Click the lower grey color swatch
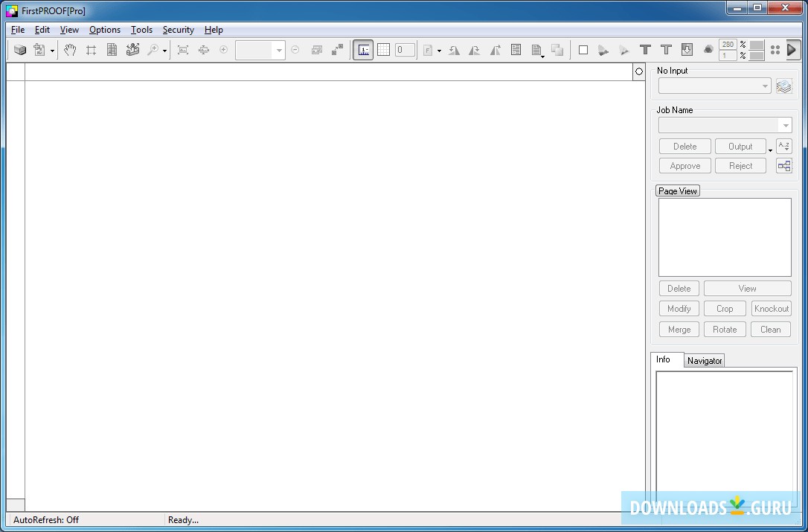808x532 pixels. point(757,55)
